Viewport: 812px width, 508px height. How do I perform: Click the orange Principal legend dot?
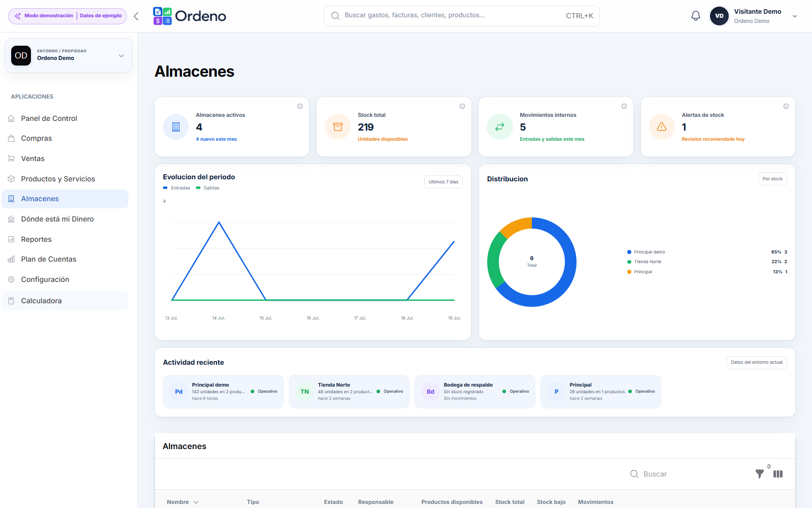coord(629,272)
